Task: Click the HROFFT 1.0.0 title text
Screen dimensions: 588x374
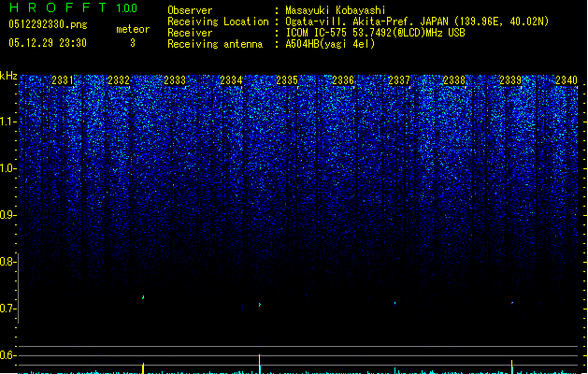Action: [x=74, y=7]
